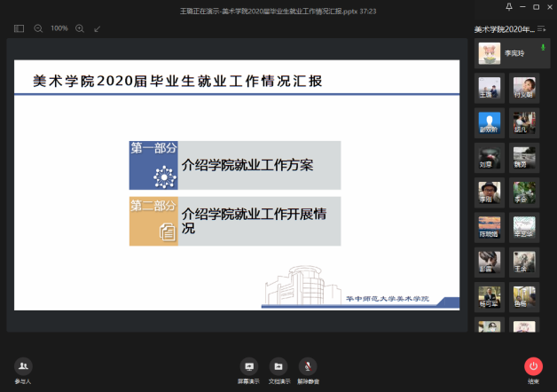
Task: Click 第二部分 orange section block
Action: [x=153, y=221]
